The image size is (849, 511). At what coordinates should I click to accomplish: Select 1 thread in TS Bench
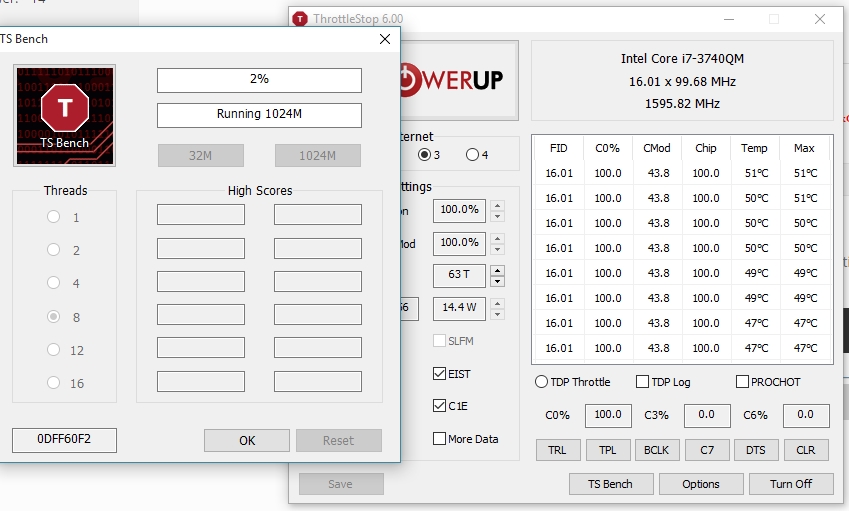tap(53, 217)
